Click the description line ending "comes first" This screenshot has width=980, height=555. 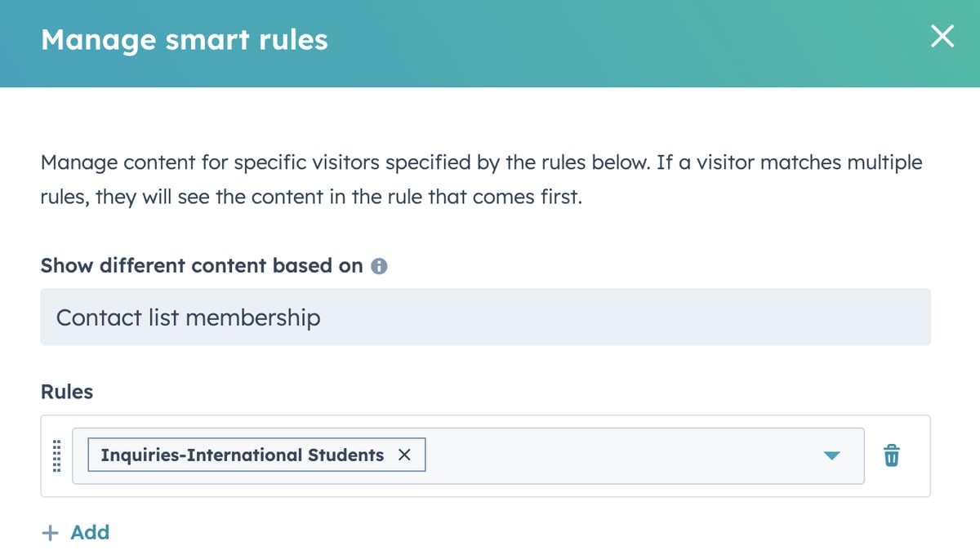[x=311, y=198]
